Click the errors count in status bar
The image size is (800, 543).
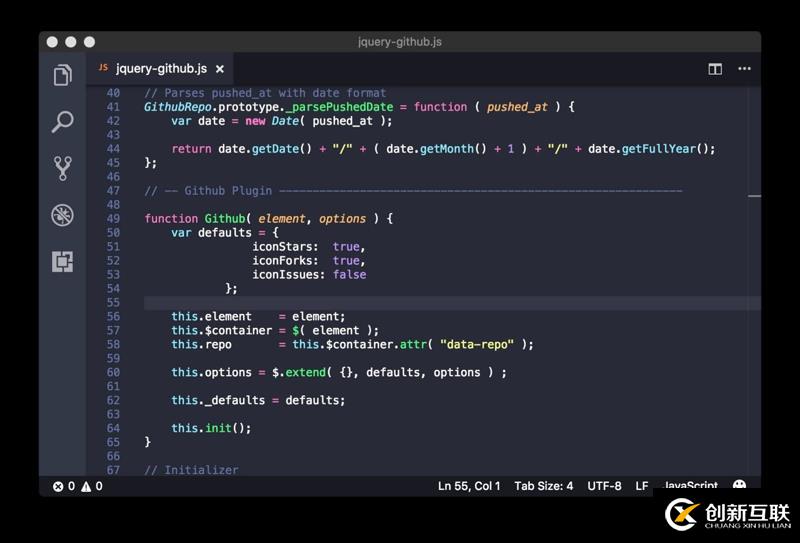click(x=64, y=486)
